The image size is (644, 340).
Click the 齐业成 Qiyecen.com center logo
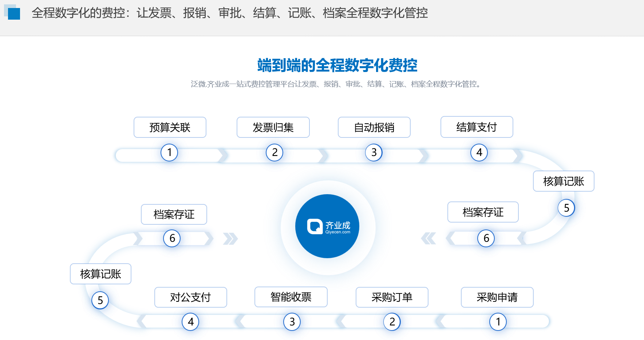[327, 226]
